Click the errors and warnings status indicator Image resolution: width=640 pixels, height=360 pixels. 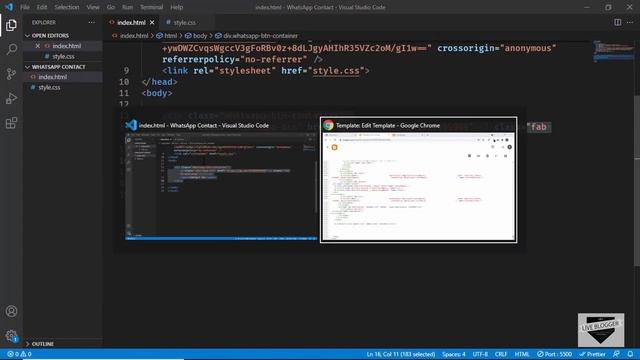(19, 354)
